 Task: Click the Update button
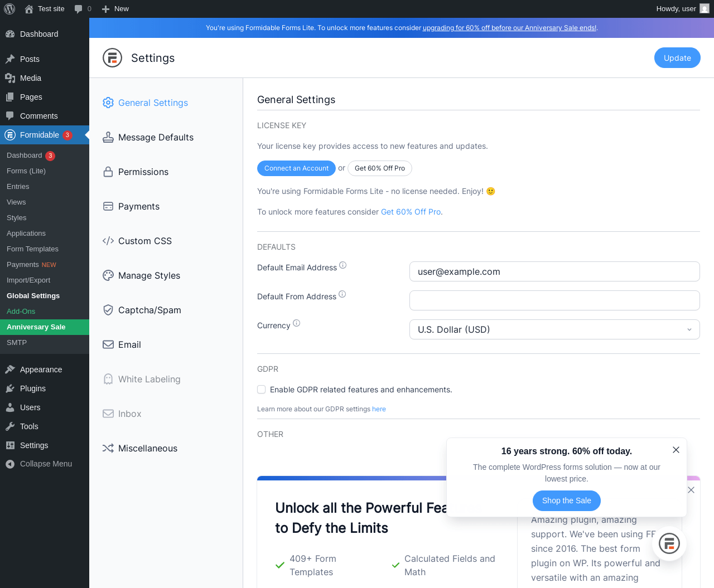(677, 58)
